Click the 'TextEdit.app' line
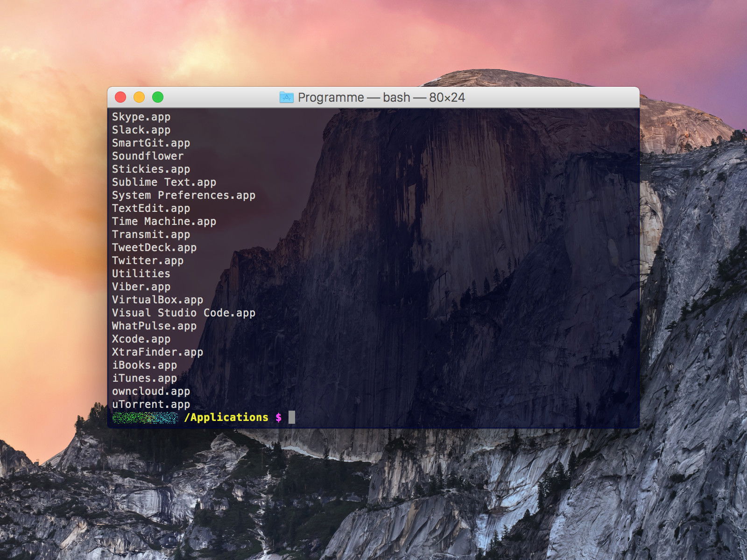This screenshot has width=747, height=560. tap(151, 209)
